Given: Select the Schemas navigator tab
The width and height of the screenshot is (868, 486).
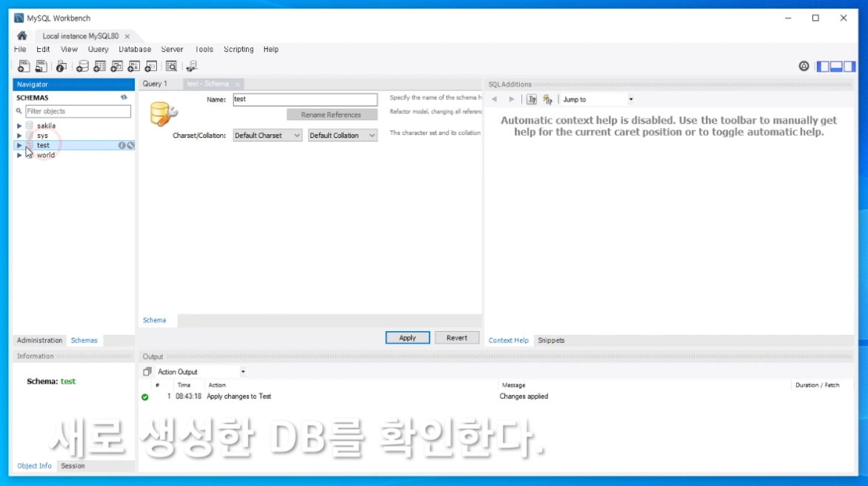Looking at the screenshot, I should click(84, 340).
